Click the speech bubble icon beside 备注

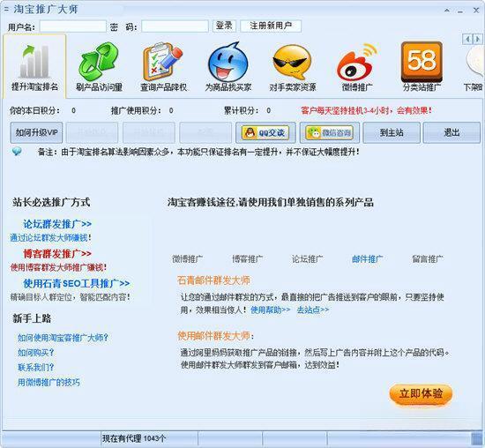[17, 152]
